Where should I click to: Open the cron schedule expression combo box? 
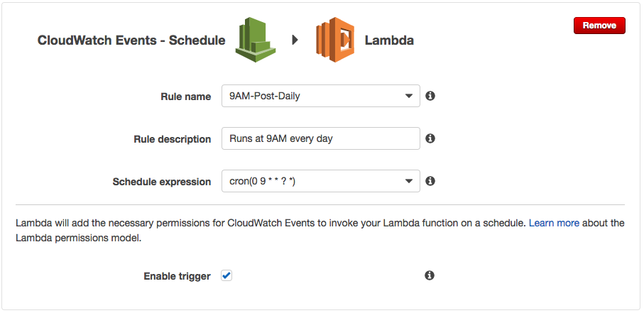312,181
